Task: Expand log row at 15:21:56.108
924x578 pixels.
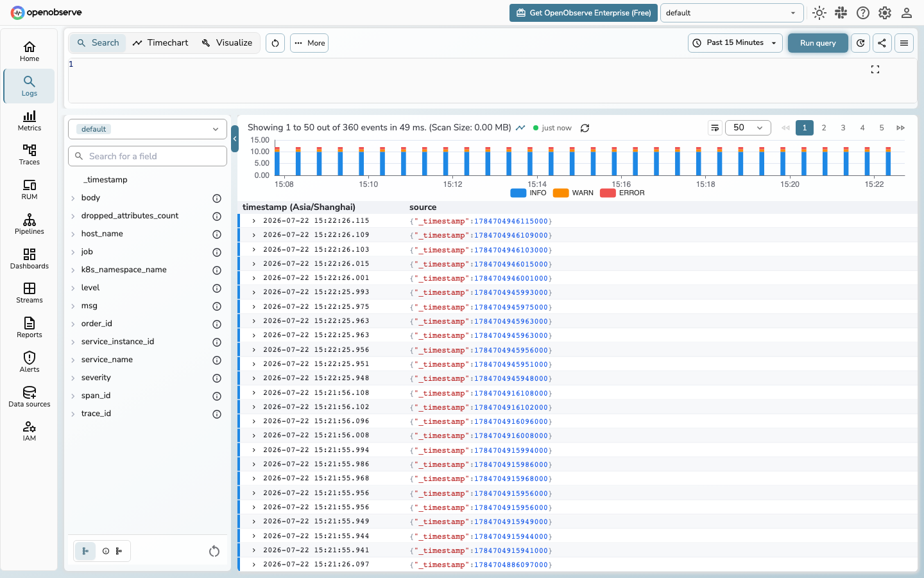Action: (x=254, y=393)
